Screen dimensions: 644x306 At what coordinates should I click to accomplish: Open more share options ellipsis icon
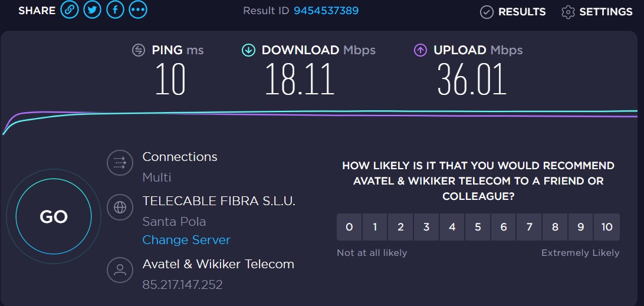tap(138, 10)
